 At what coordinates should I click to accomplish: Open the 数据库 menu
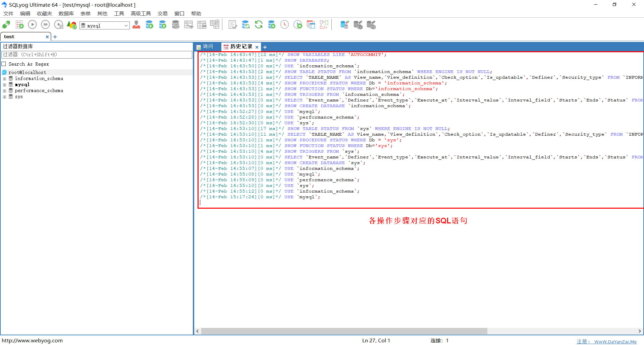66,13
